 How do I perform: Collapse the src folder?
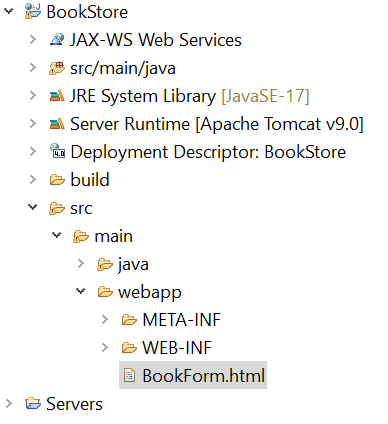(33, 207)
